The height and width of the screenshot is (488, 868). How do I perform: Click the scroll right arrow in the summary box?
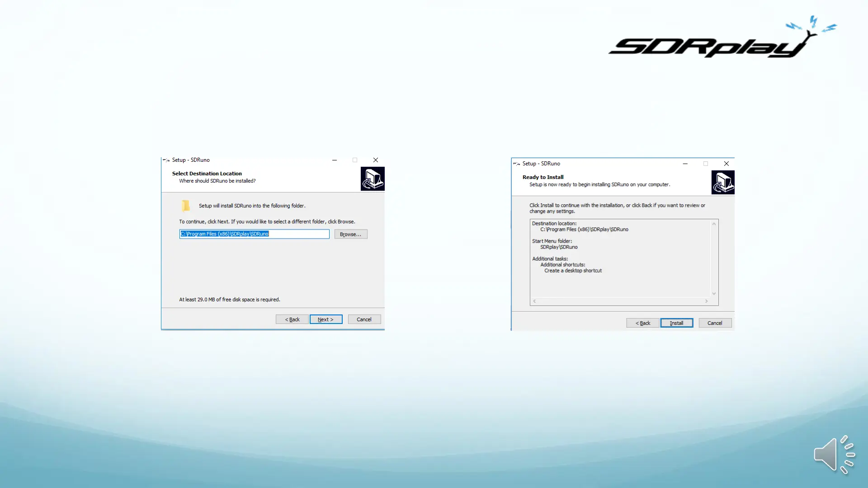[706, 301]
